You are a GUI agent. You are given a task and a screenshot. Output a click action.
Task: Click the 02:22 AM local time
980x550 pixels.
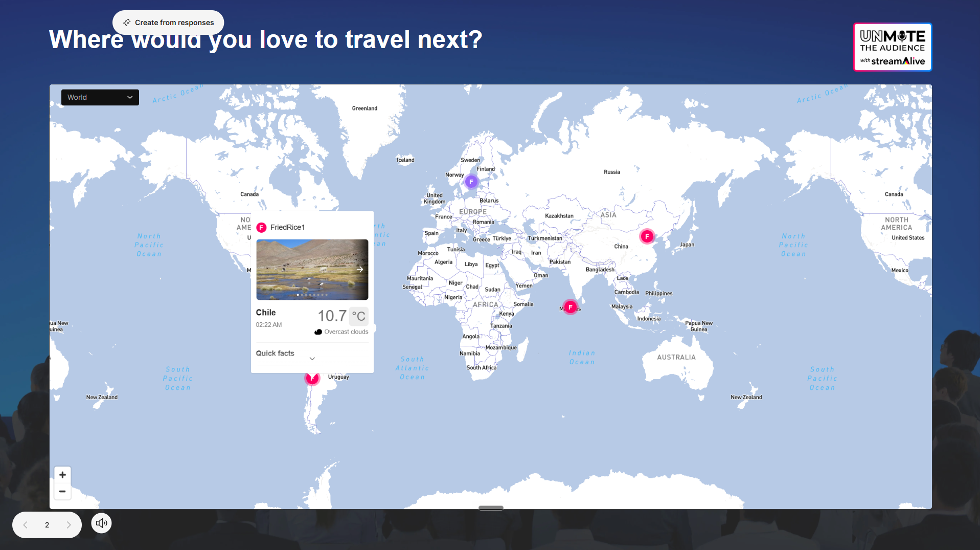(x=269, y=325)
